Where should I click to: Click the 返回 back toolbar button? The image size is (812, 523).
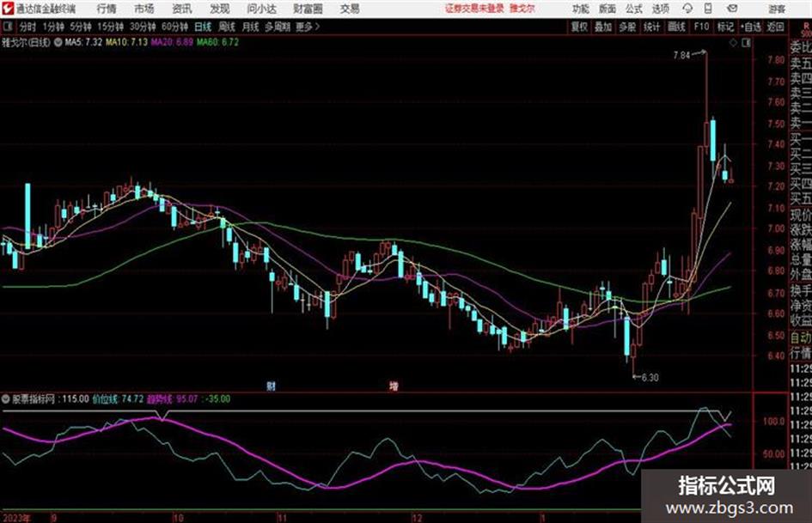[775, 27]
